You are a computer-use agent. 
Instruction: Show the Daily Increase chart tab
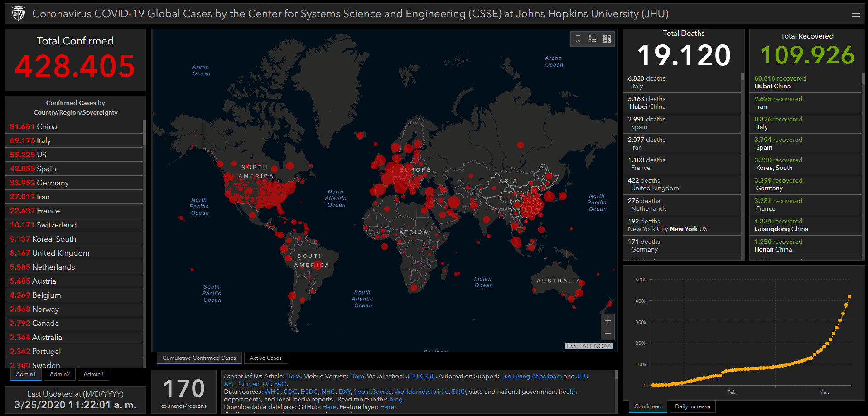pyautogui.click(x=692, y=406)
